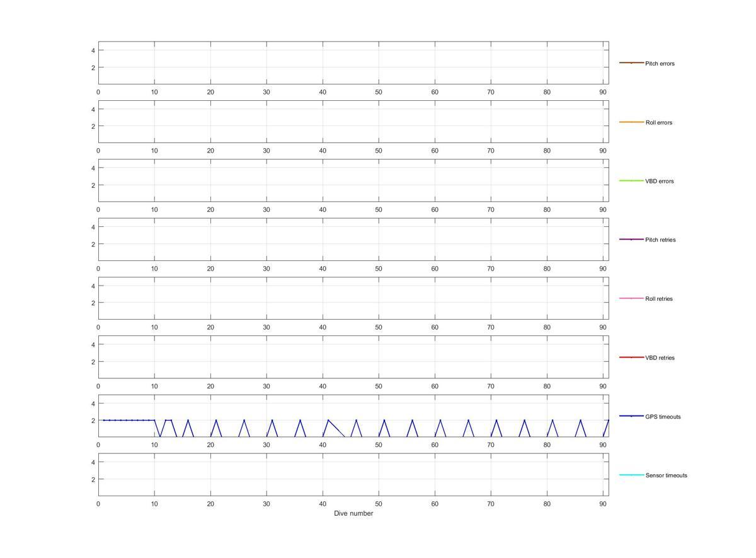The width and height of the screenshot is (756, 558).
Task: Click the blue GPS timeouts legend line
Action: [x=631, y=416]
